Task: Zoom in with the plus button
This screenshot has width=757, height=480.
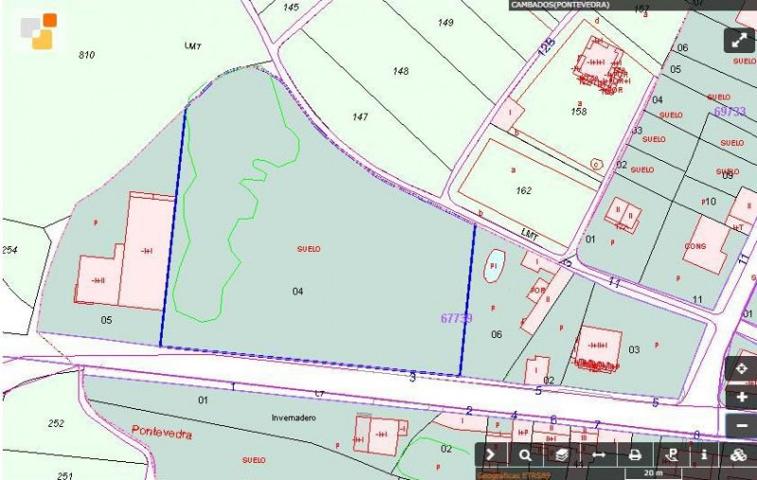Action: click(741, 397)
